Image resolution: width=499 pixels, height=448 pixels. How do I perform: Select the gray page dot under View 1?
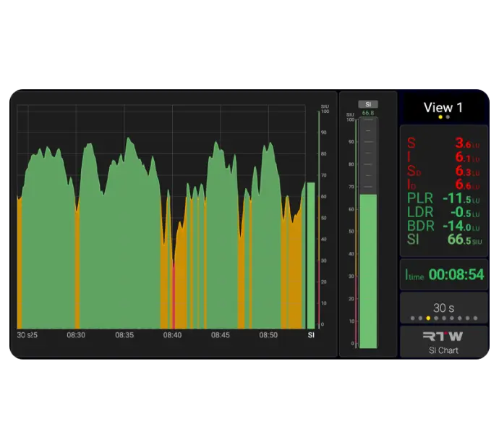pos(448,117)
